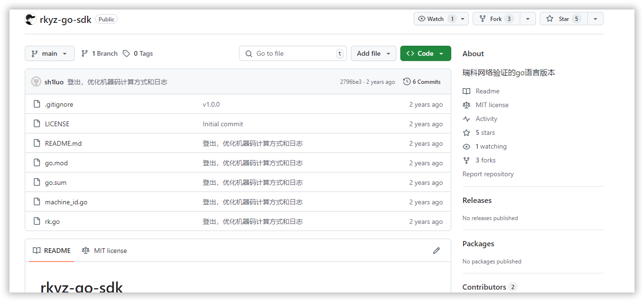Star the rkyz-go-sdk repository
The height and width of the screenshot is (302, 644).
tap(564, 19)
